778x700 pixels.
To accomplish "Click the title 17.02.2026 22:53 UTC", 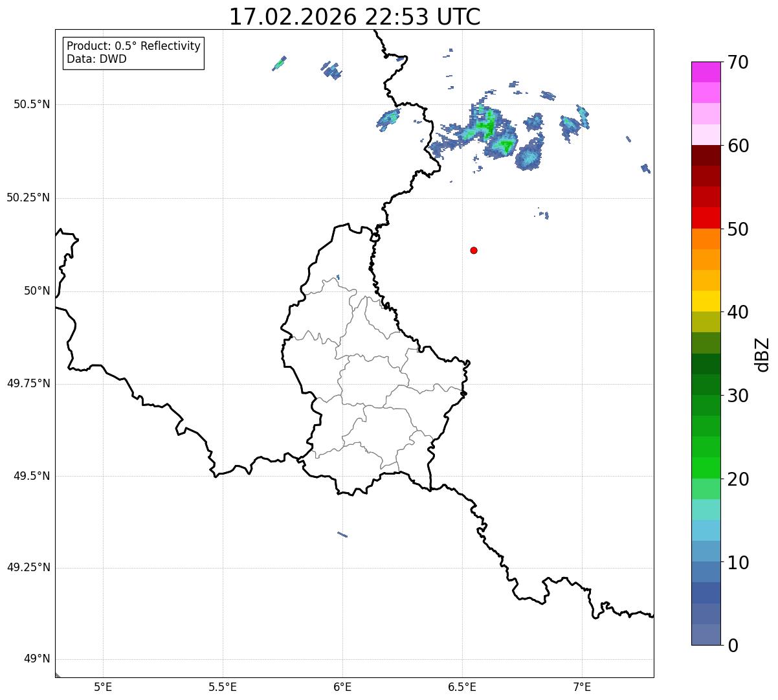I will tap(355, 17).
